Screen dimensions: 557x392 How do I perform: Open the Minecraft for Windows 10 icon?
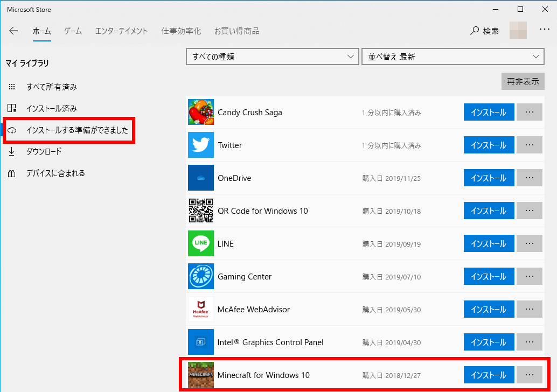pos(201,375)
